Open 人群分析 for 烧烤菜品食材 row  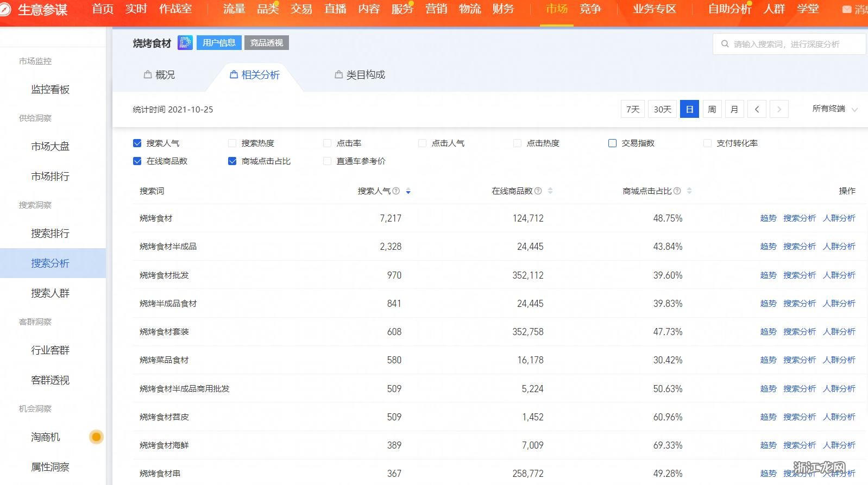(x=839, y=360)
